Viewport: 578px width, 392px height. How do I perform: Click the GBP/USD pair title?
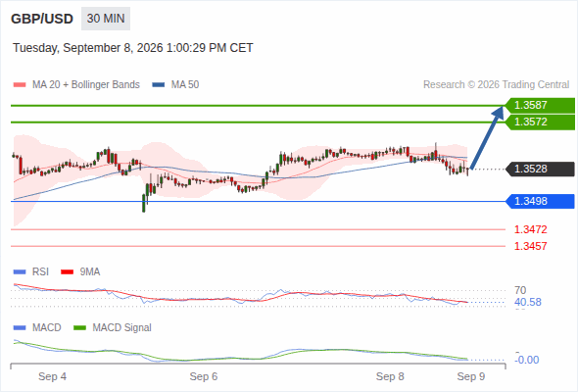pos(42,19)
